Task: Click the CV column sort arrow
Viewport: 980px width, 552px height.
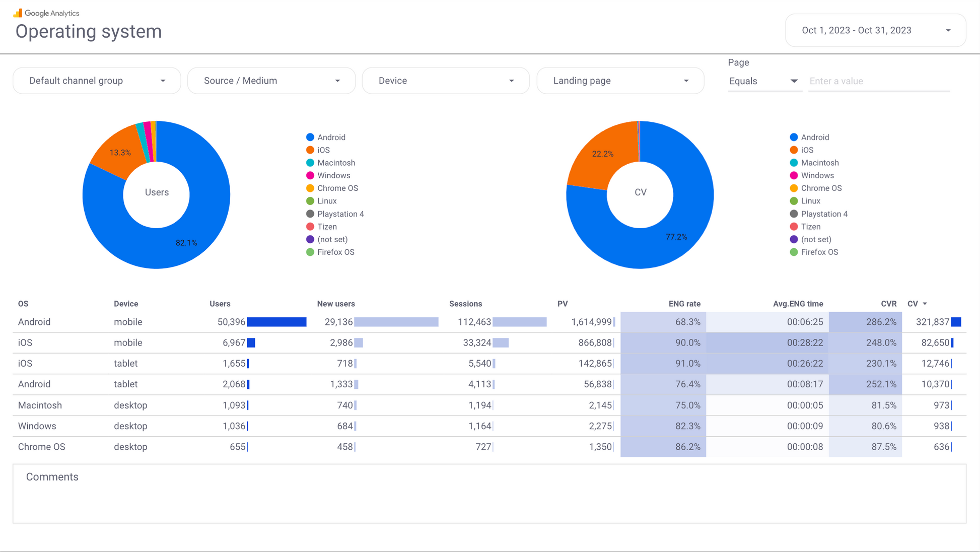Action: [925, 304]
